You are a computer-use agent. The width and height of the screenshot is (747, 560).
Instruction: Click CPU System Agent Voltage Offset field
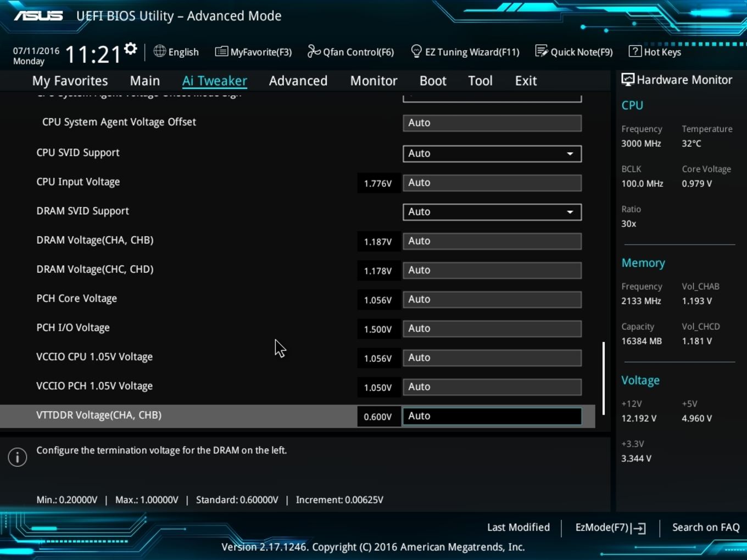click(492, 123)
